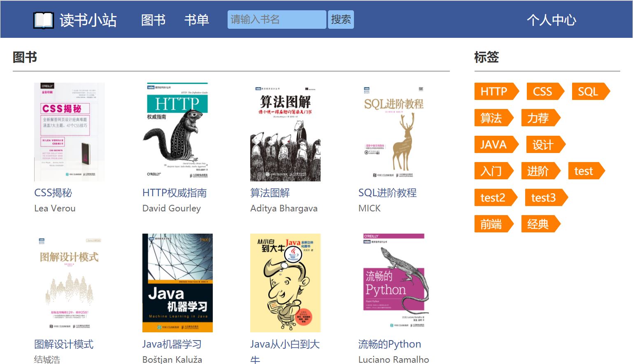Click author name David Gourley
Viewport: 633px width, 364px height.
(172, 209)
